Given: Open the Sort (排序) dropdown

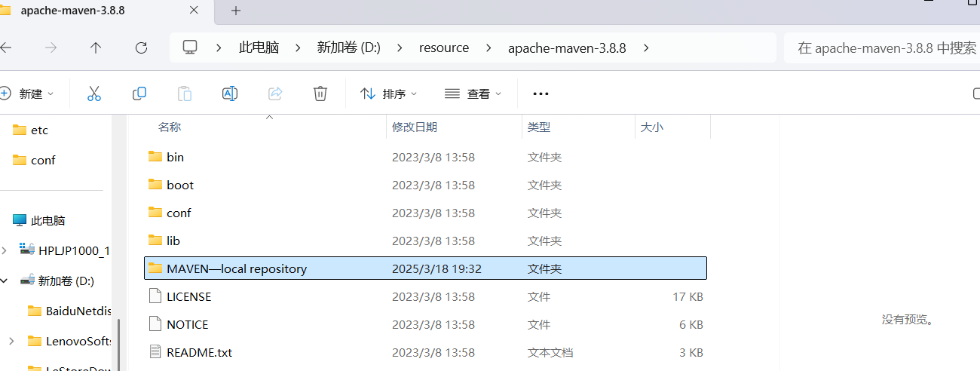Looking at the screenshot, I should click(x=388, y=94).
